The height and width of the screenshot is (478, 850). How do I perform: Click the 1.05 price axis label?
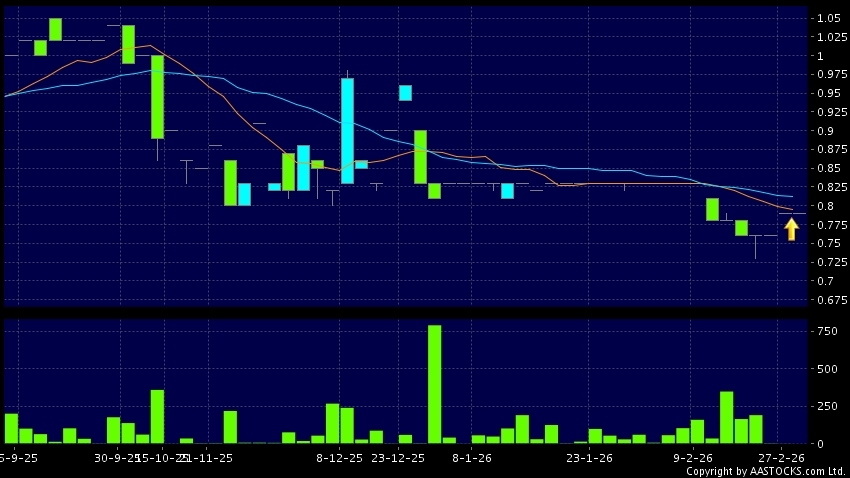pos(827,19)
